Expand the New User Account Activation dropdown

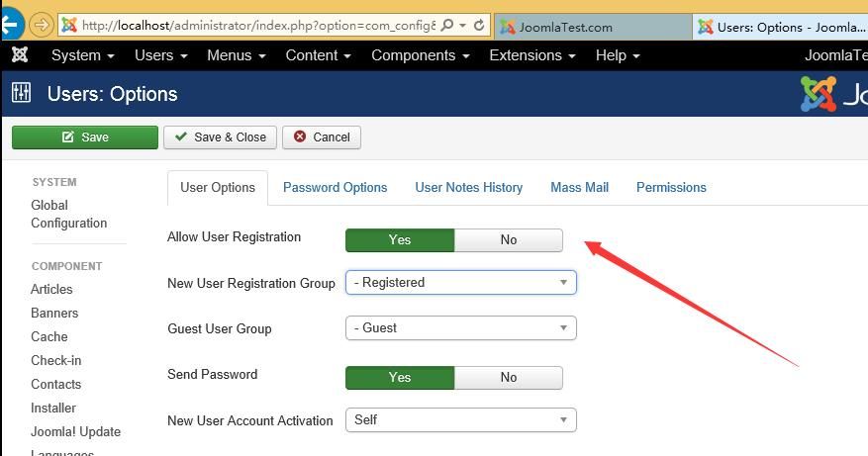pyautogui.click(x=460, y=420)
